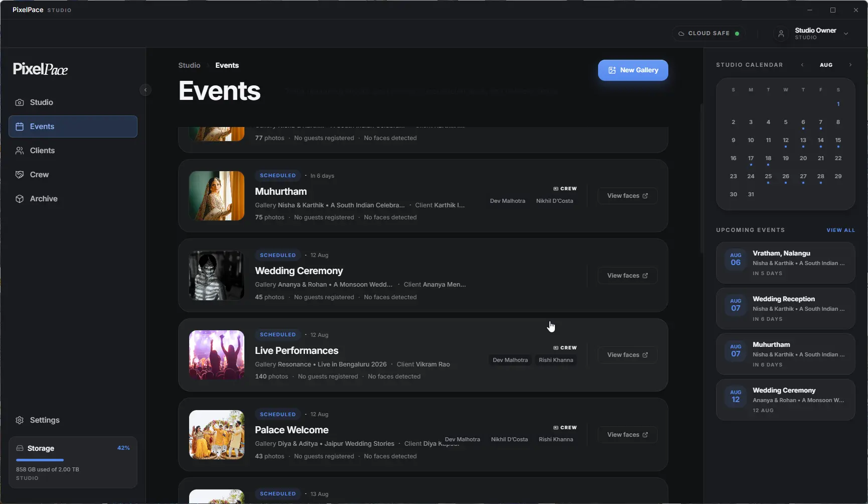
Task: Click View faces for Muhurtham event
Action: [627, 196]
